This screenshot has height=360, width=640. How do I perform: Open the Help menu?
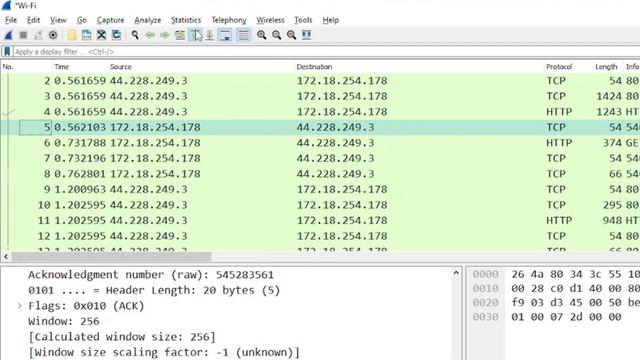point(330,20)
